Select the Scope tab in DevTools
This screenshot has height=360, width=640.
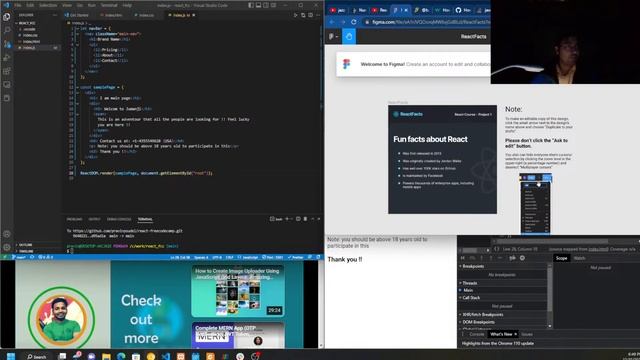562,258
